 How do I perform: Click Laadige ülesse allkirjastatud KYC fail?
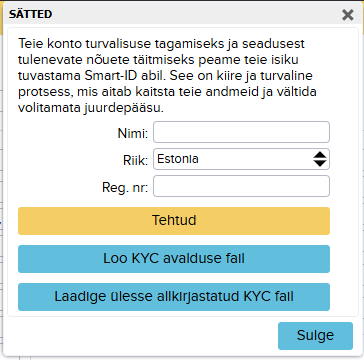[x=174, y=297]
